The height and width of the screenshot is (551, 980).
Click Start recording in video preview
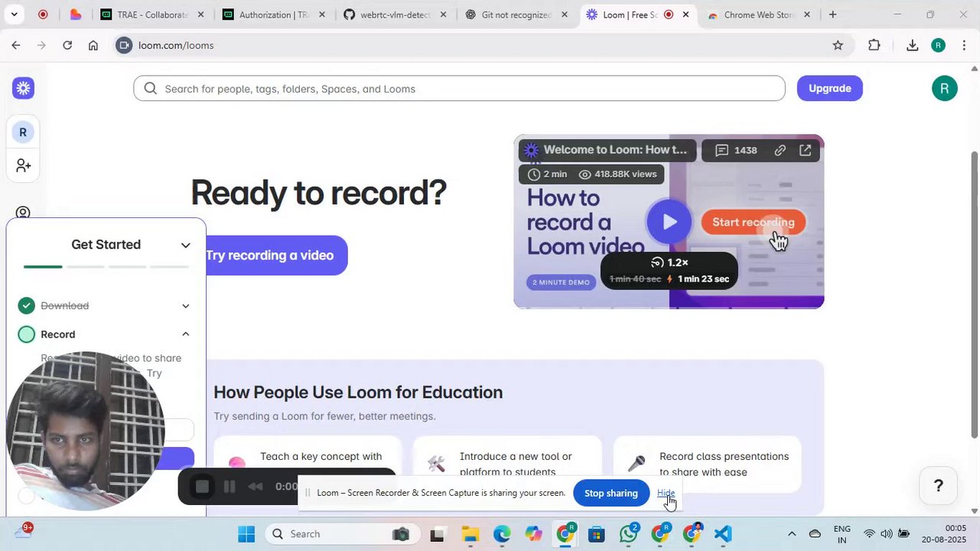pyautogui.click(x=754, y=223)
